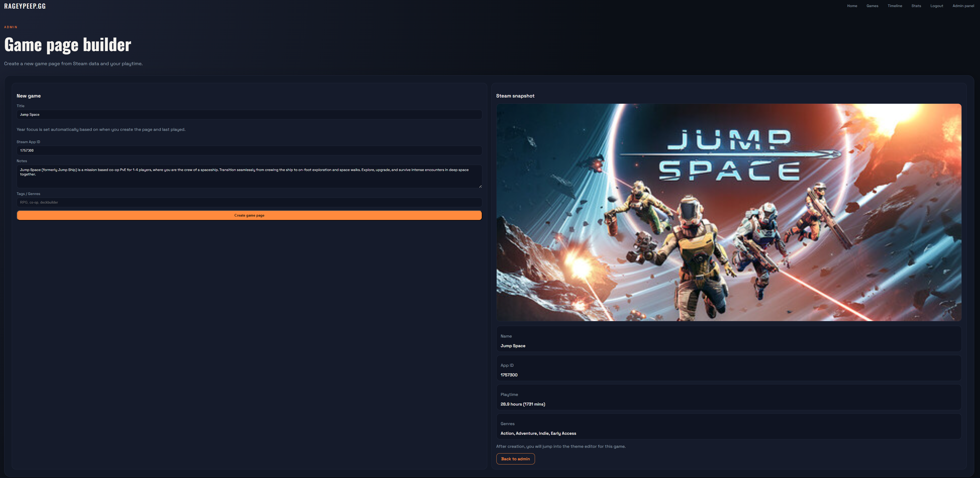Viewport: 980px width, 478px height.
Task: Open the Stats page
Action: (x=916, y=6)
